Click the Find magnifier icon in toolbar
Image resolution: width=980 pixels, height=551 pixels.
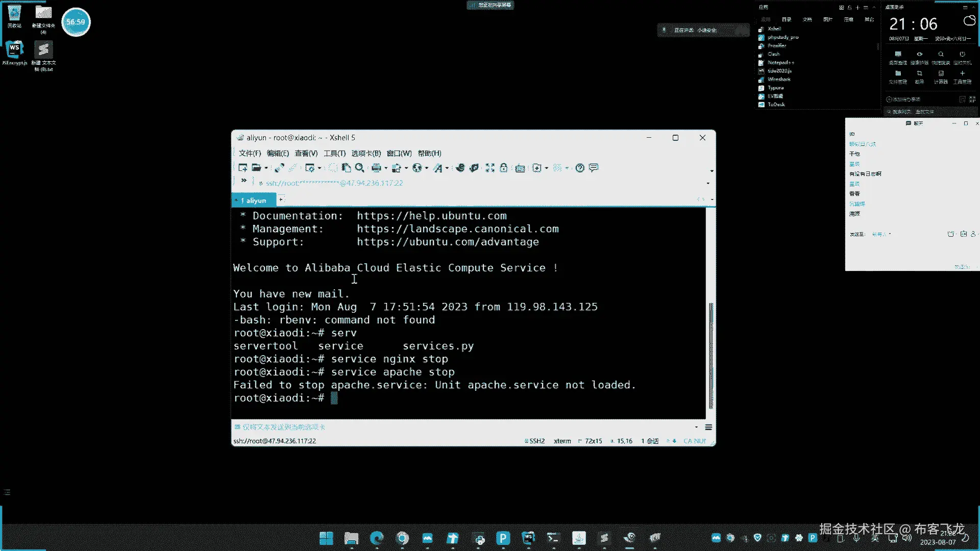tap(360, 168)
